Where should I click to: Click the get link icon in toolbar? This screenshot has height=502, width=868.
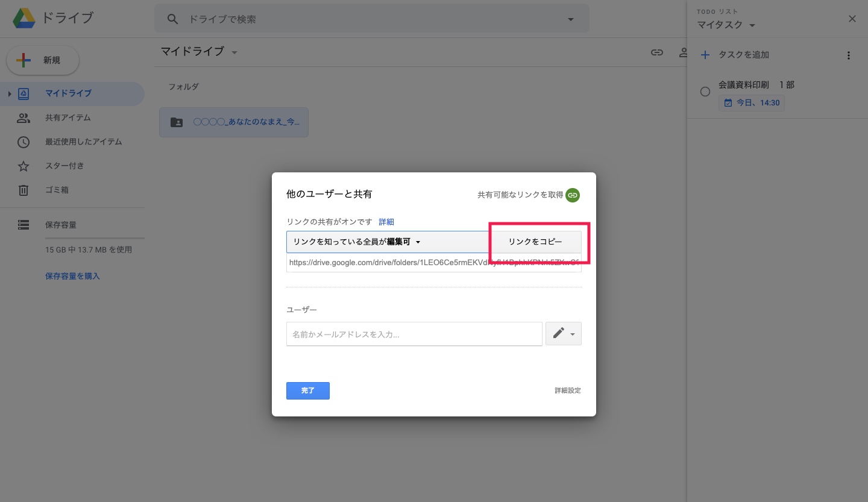click(657, 52)
